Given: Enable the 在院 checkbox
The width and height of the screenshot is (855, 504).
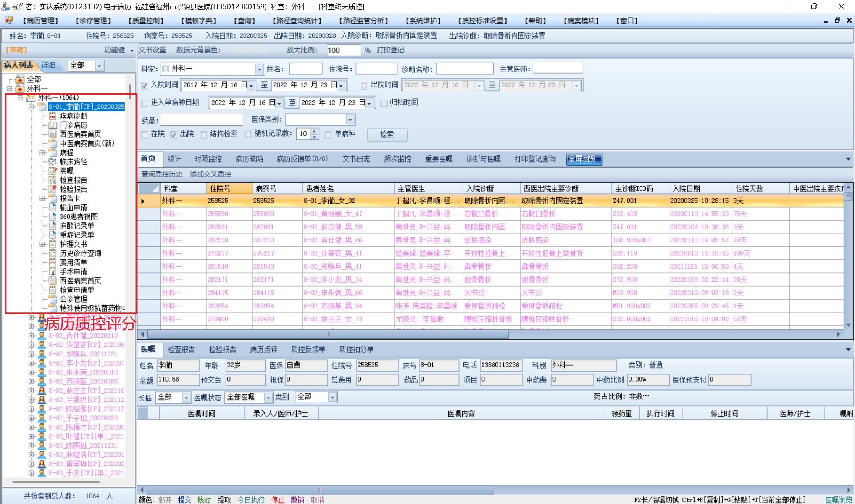Looking at the screenshot, I should [x=145, y=135].
